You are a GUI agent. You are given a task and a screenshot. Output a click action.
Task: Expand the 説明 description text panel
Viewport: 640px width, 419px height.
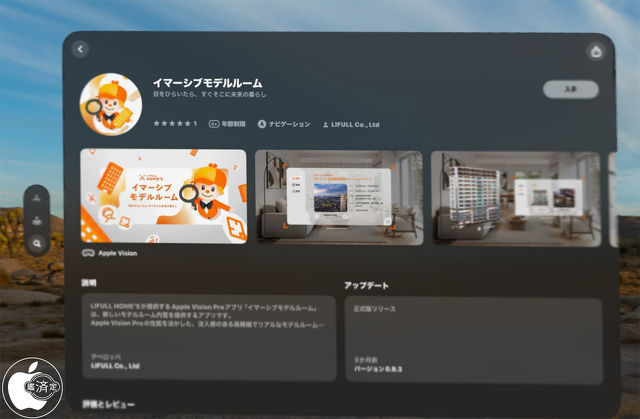[x=208, y=318]
